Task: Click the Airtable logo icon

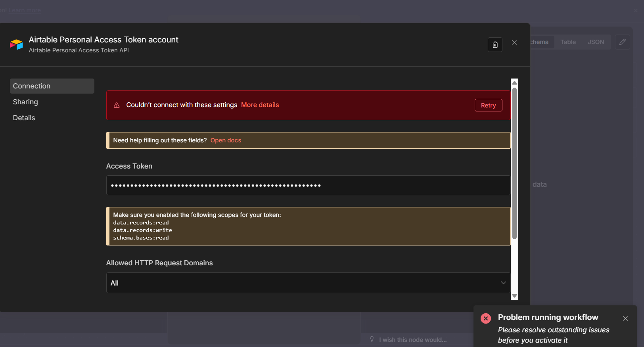Action: 16,44
